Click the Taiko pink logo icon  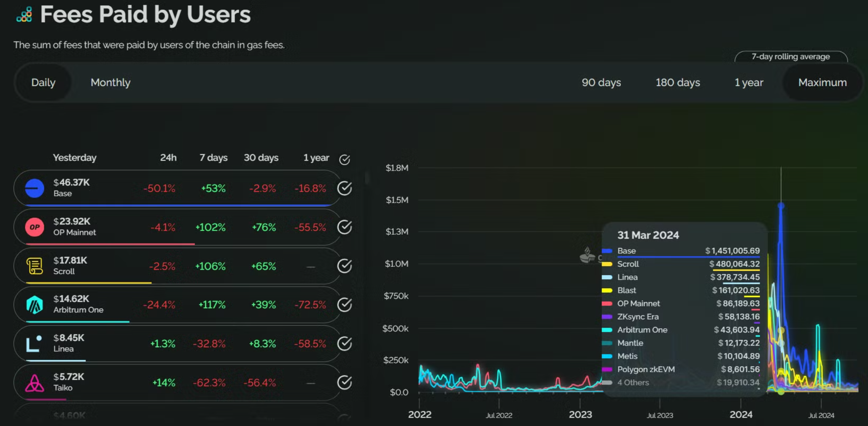tap(35, 383)
